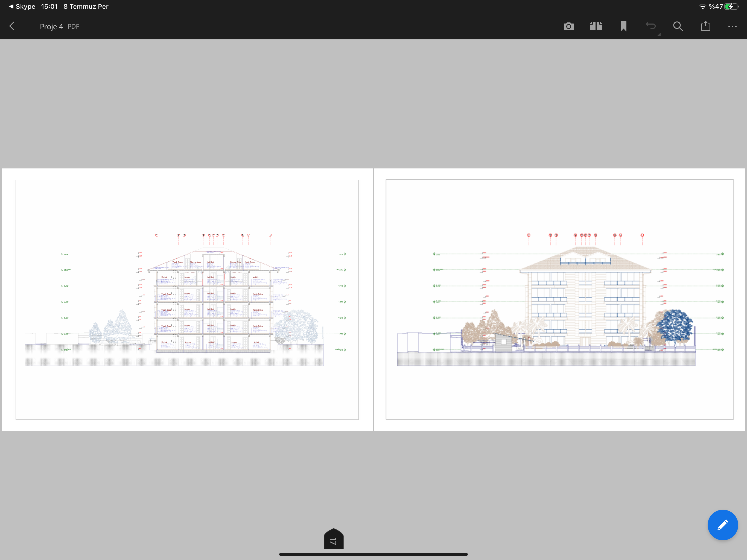Go back using the left chevron
This screenshot has width=747, height=560.
click(x=12, y=26)
